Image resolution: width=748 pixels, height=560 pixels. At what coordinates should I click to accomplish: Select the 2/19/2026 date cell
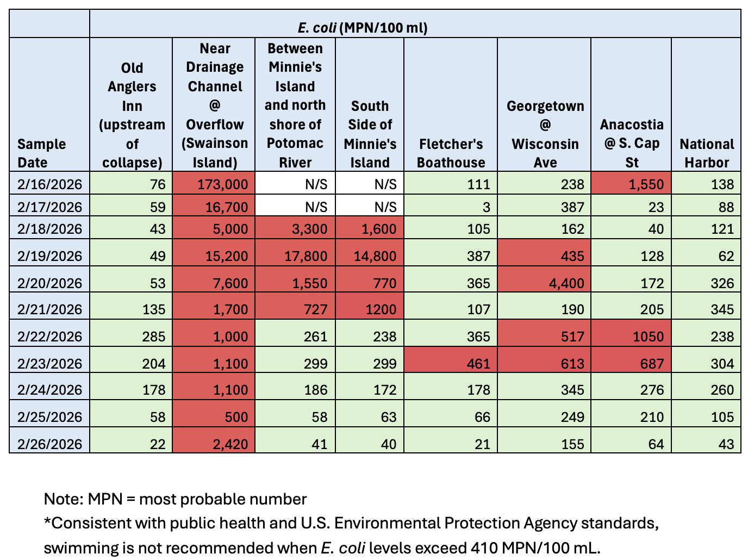coord(49,256)
